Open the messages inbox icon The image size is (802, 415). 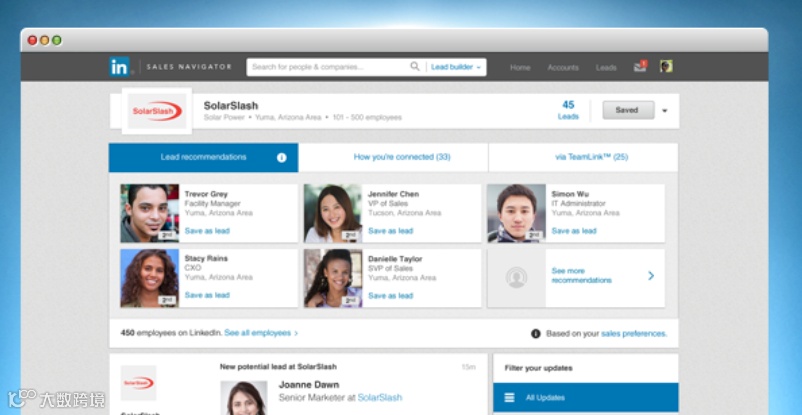click(640, 66)
